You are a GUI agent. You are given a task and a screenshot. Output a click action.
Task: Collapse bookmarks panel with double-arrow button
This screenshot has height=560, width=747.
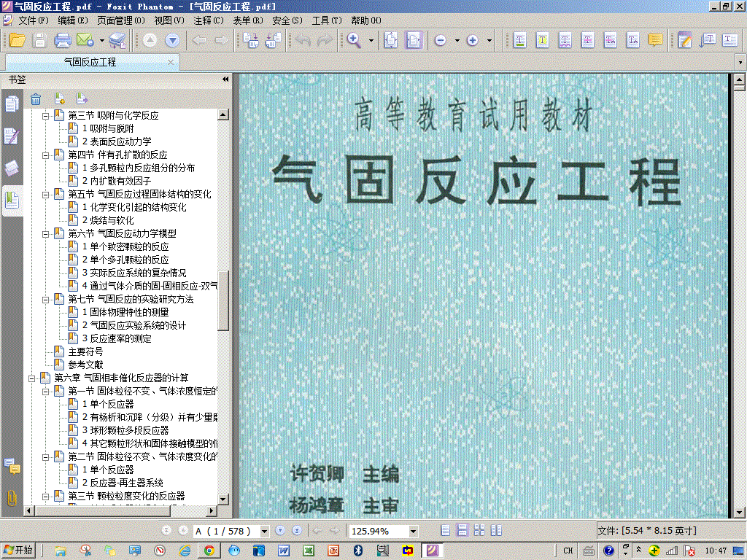(x=225, y=79)
